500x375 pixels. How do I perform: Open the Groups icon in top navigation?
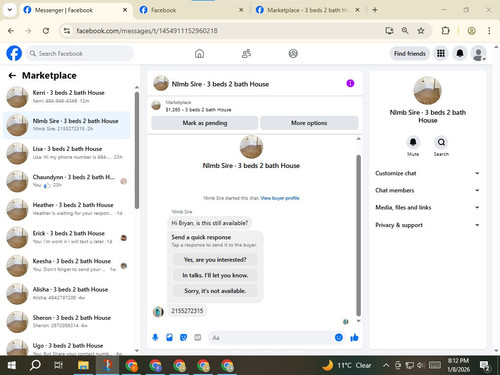tap(293, 53)
